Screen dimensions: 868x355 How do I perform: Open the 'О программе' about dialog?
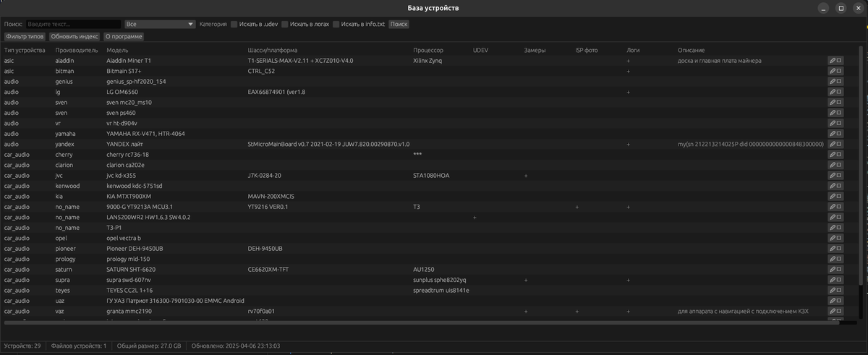[x=124, y=36]
